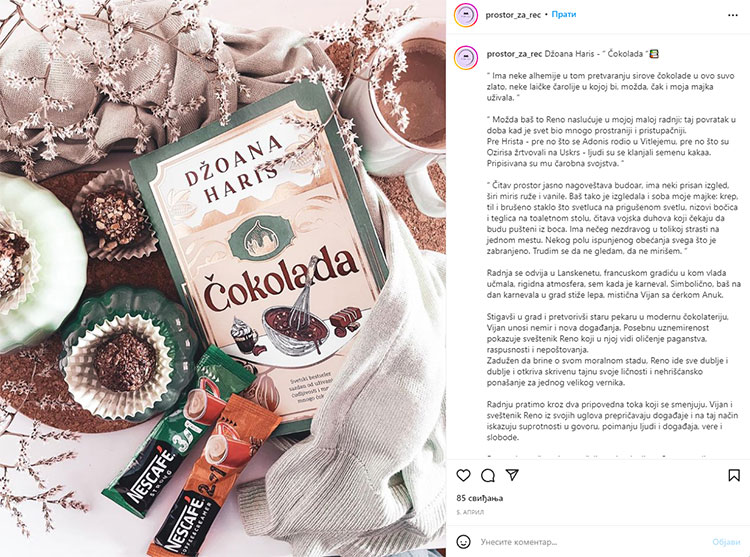Click the caption profile avatar

[466, 58]
